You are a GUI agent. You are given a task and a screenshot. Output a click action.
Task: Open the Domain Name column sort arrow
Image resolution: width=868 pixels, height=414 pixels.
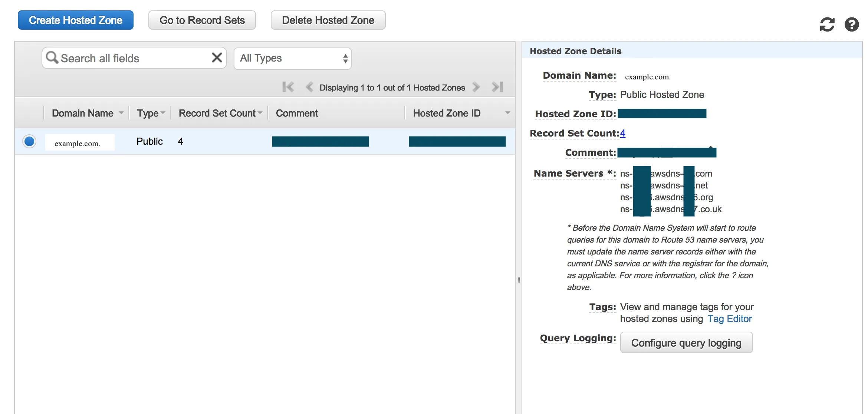click(x=121, y=113)
